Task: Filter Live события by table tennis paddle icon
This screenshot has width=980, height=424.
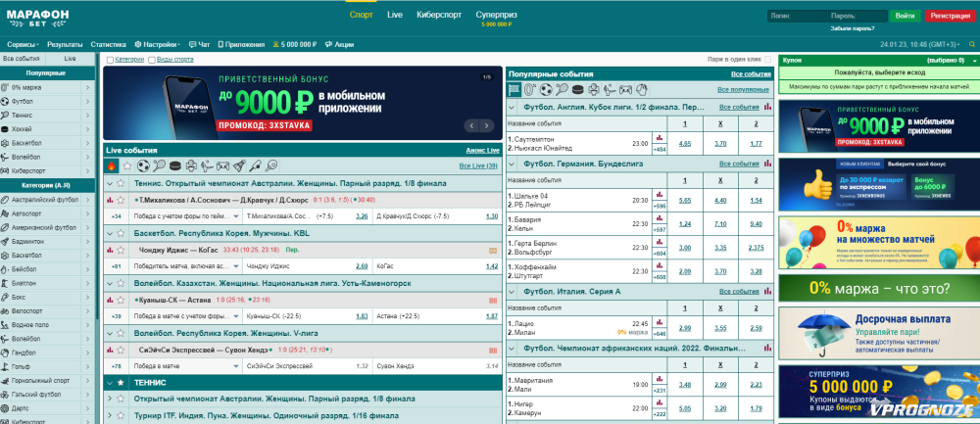Action: pyautogui.click(x=271, y=166)
